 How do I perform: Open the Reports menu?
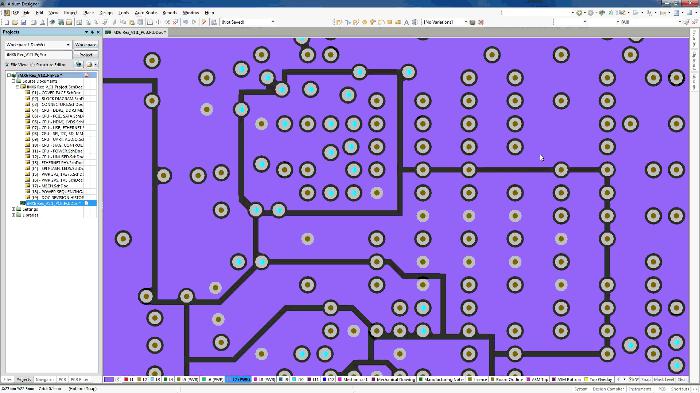(170, 13)
